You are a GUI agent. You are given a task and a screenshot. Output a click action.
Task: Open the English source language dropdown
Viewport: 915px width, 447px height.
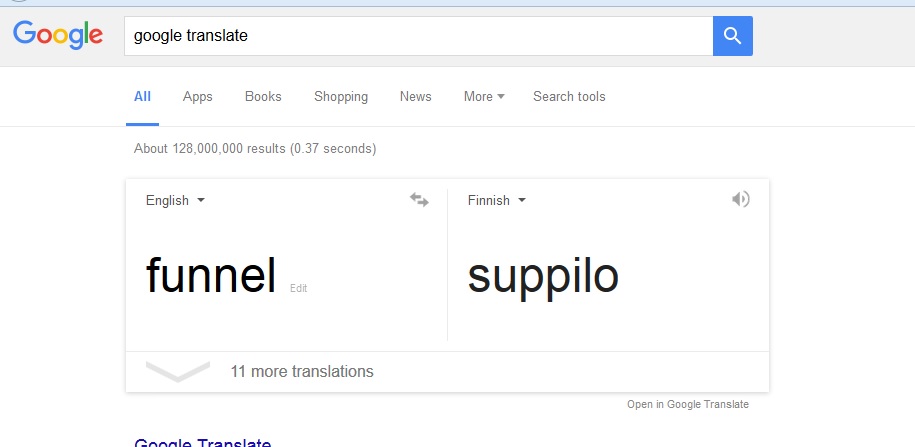175,200
